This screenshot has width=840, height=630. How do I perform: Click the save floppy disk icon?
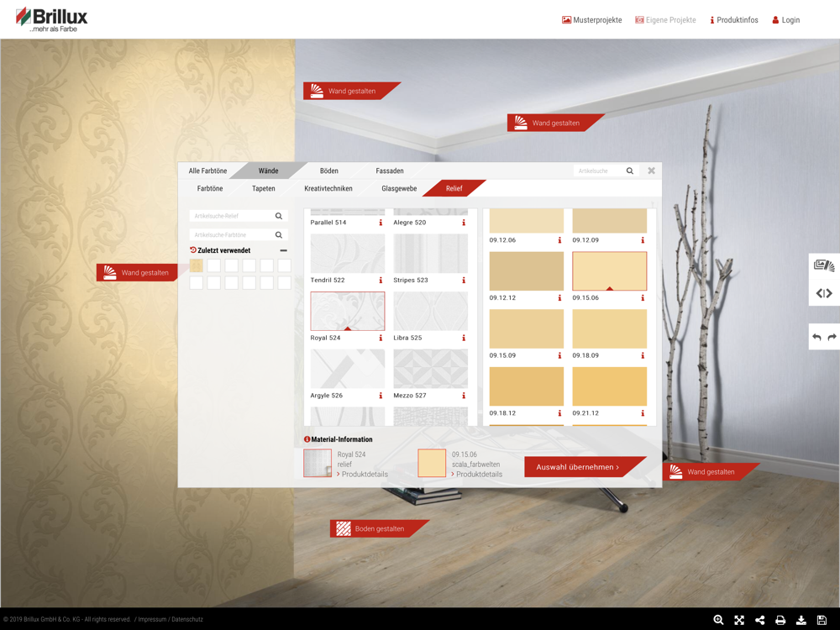click(822, 620)
